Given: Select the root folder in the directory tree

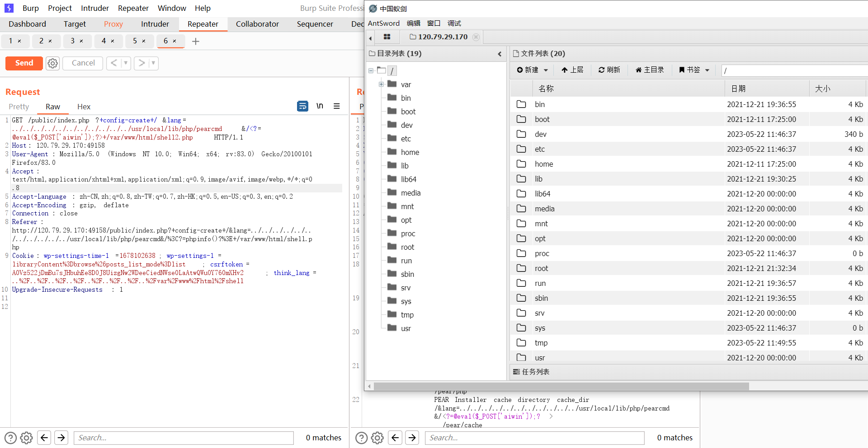Looking at the screenshot, I should 407,247.
